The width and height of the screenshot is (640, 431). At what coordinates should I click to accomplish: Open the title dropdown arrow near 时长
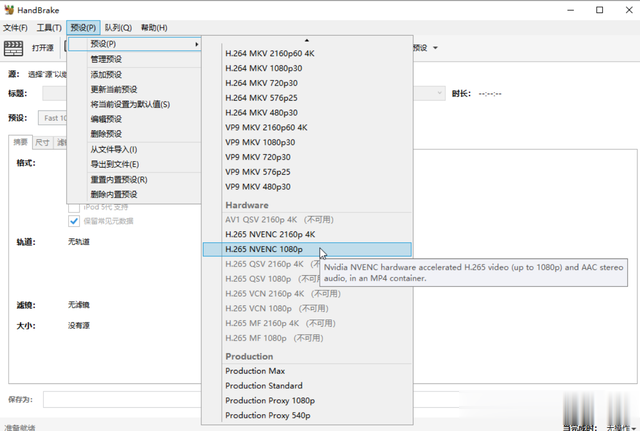pyautogui.click(x=439, y=93)
